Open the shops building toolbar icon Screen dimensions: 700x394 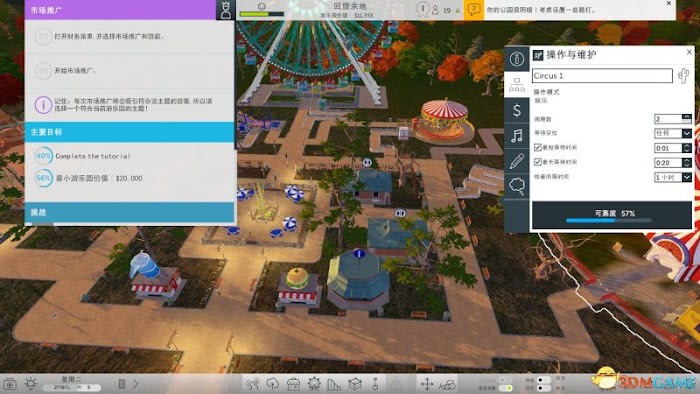pos(293,384)
